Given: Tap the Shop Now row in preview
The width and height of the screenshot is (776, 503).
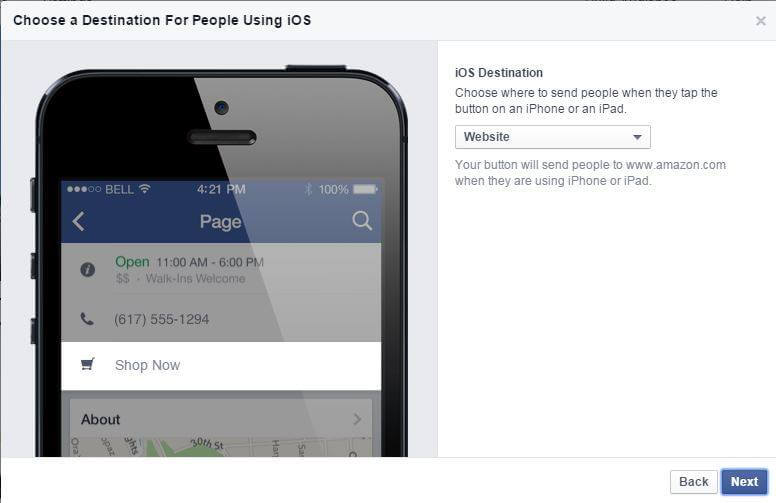Looking at the screenshot, I should tap(221, 365).
